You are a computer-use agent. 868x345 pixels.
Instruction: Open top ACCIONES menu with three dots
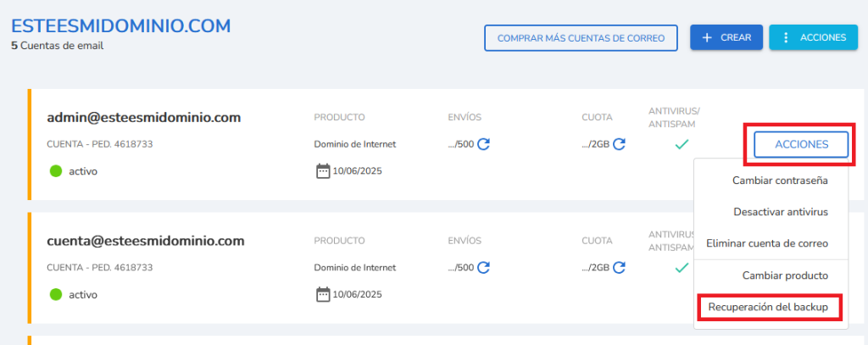point(813,37)
